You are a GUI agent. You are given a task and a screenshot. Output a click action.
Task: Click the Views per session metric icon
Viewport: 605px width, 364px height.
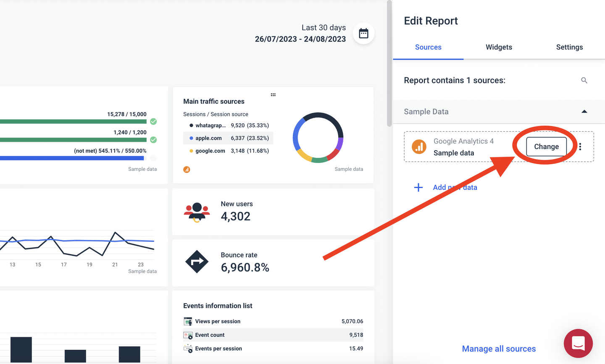(187, 321)
